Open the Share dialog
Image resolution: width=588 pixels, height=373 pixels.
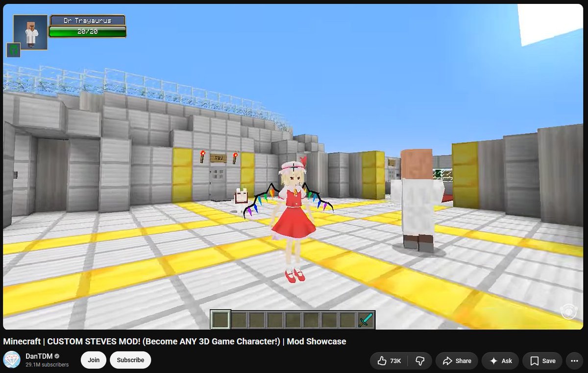tap(457, 361)
